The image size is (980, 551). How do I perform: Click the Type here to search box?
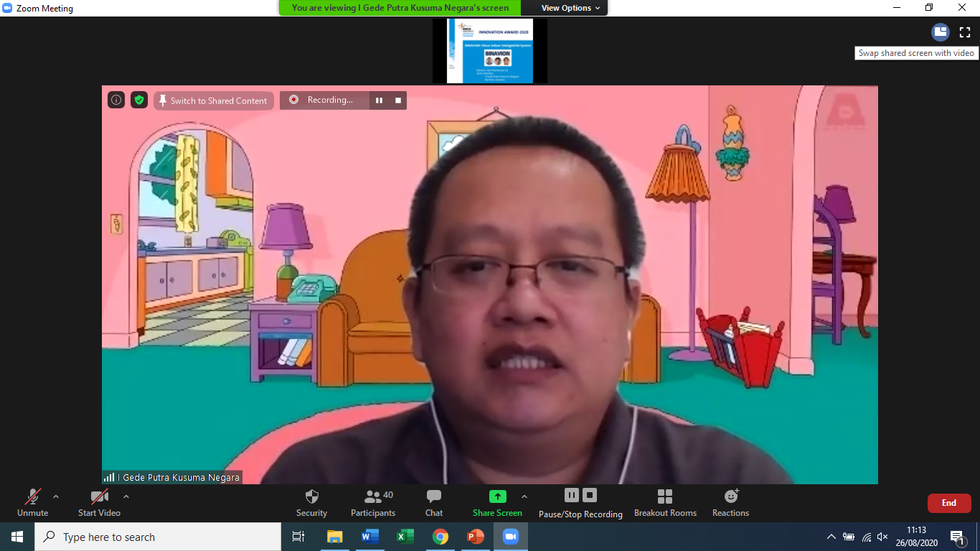158,537
